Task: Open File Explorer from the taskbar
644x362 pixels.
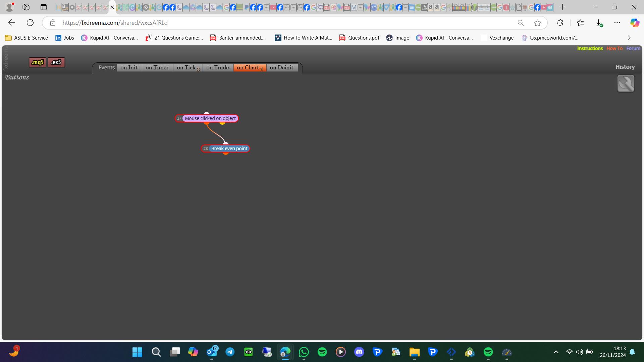Action: [414, 352]
